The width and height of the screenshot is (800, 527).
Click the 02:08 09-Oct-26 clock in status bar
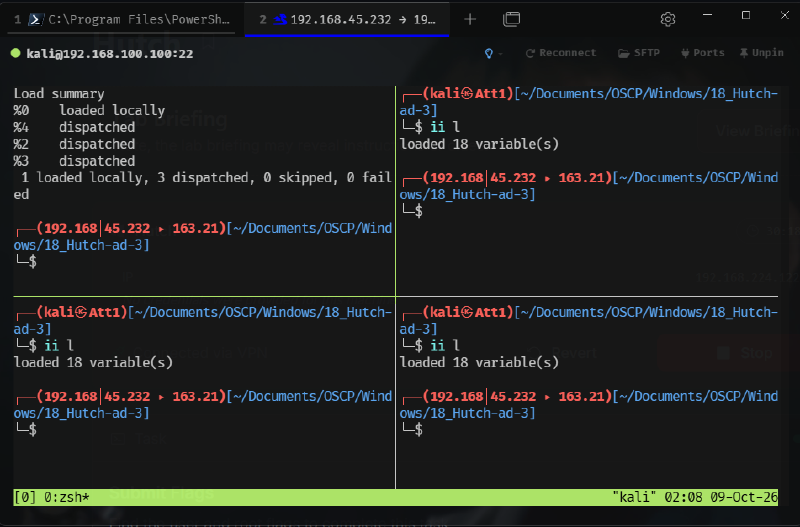click(x=721, y=497)
